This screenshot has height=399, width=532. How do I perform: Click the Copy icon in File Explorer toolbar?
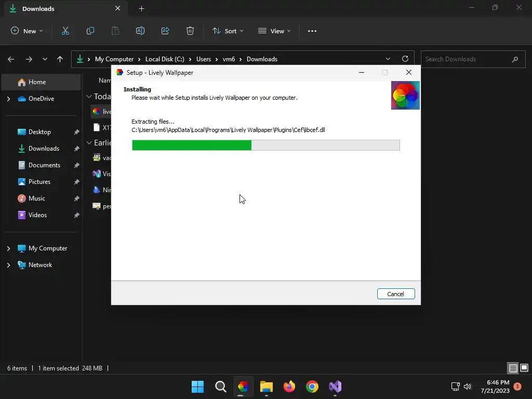(x=90, y=31)
